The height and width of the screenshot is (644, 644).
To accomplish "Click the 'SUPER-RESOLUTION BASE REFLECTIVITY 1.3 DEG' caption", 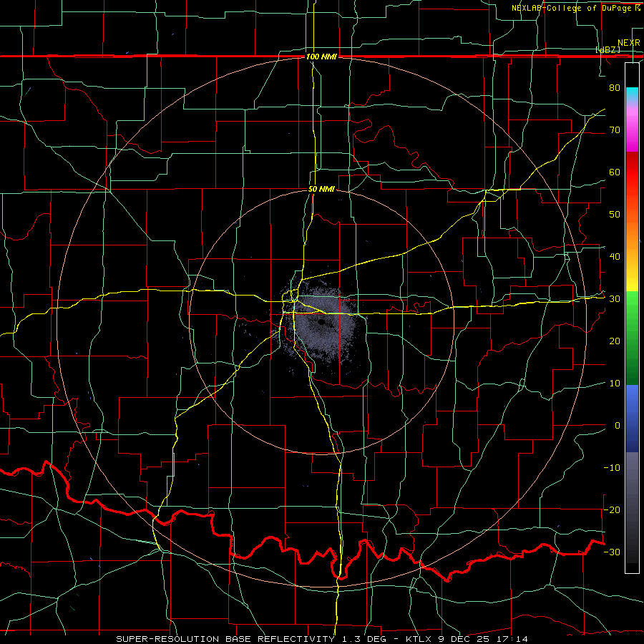I will pyautogui.click(x=251, y=639).
